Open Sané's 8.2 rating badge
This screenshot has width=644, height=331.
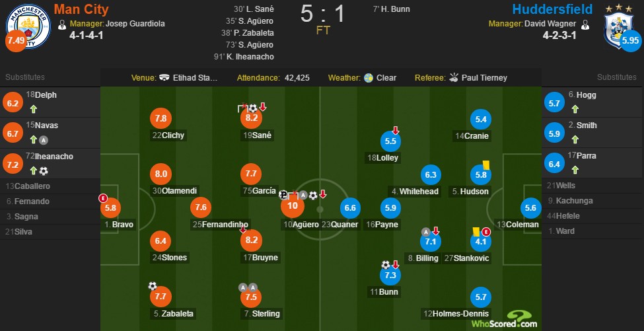[x=252, y=118]
